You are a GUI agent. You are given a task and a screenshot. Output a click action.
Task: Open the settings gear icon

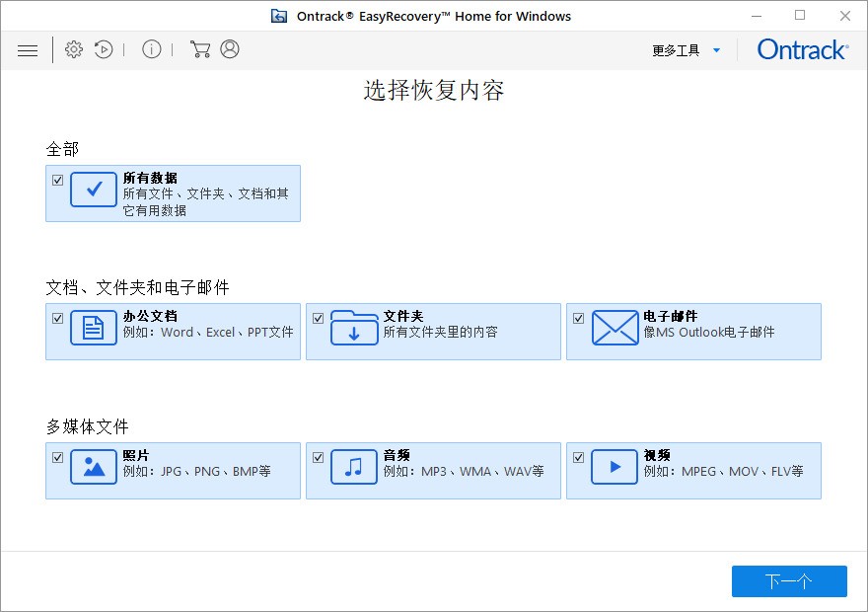coord(73,49)
